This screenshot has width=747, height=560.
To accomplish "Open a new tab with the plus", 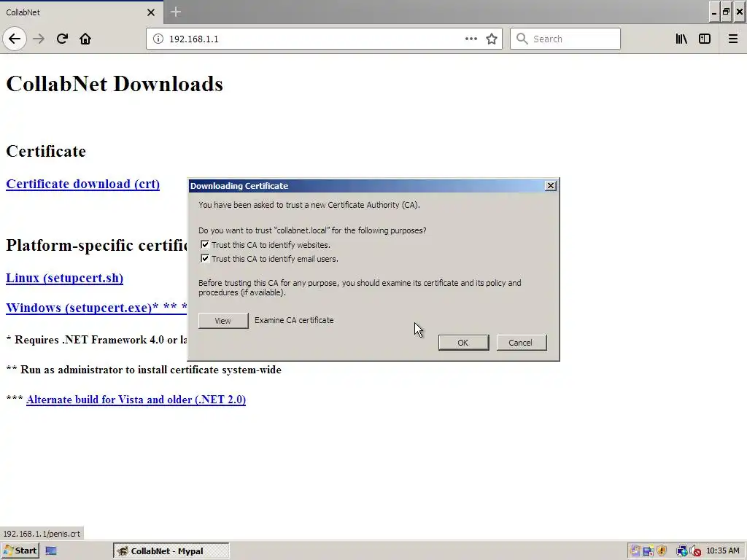I will pyautogui.click(x=176, y=12).
